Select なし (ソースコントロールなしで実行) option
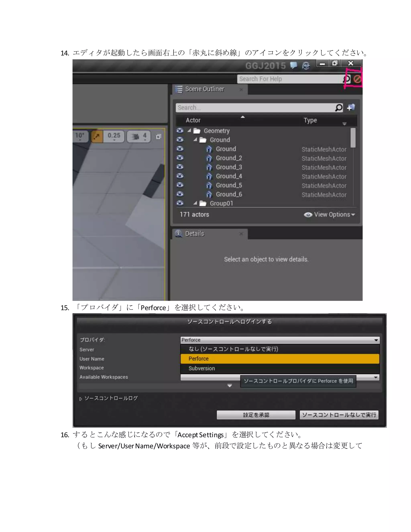411x532 pixels. pos(280,349)
